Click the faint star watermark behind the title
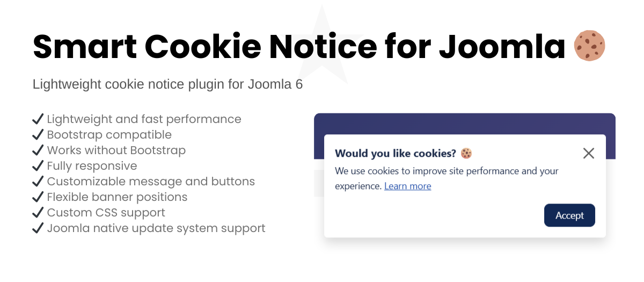This screenshot has height=282, width=644. coord(322,21)
